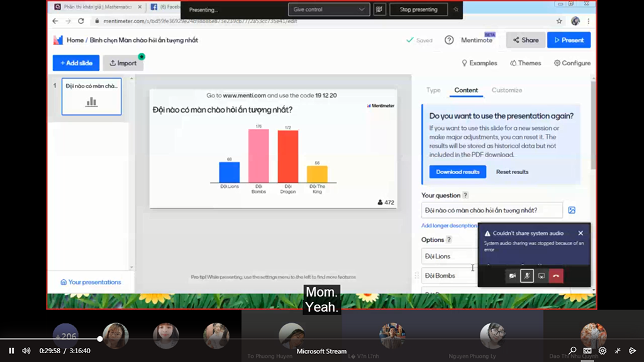
Task: Click Reset results
Action: [x=512, y=172]
